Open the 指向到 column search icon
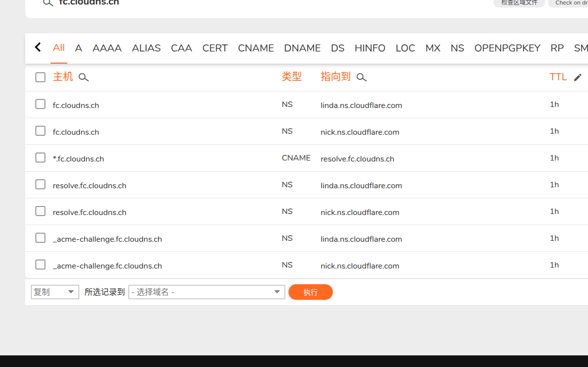Image resolution: width=588 pixels, height=367 pixels. click(362, 77)
